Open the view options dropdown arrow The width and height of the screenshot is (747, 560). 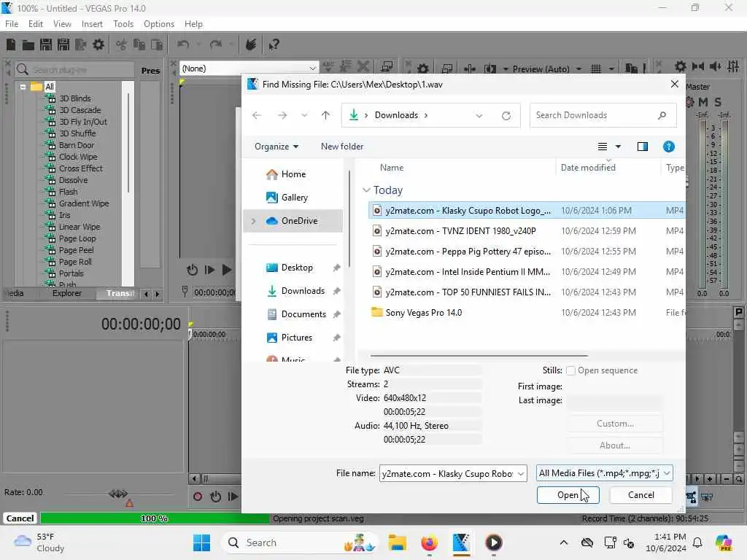tap(618, 146)
